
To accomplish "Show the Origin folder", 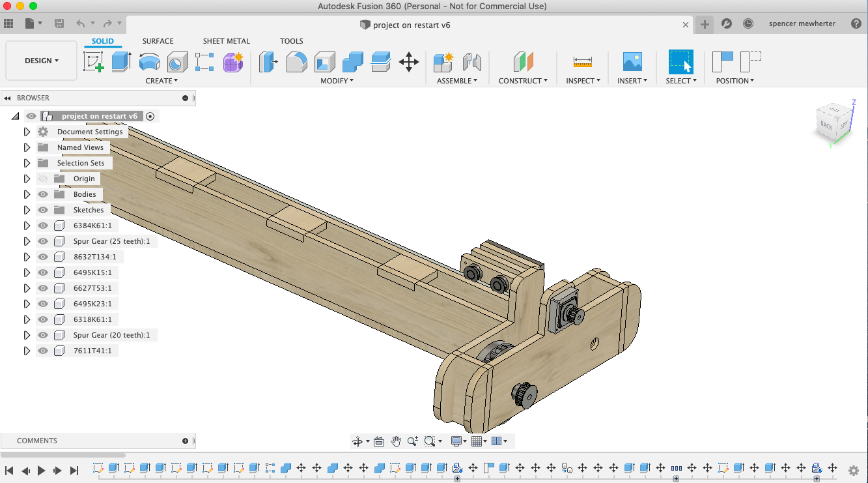I will tap(43, 179).
